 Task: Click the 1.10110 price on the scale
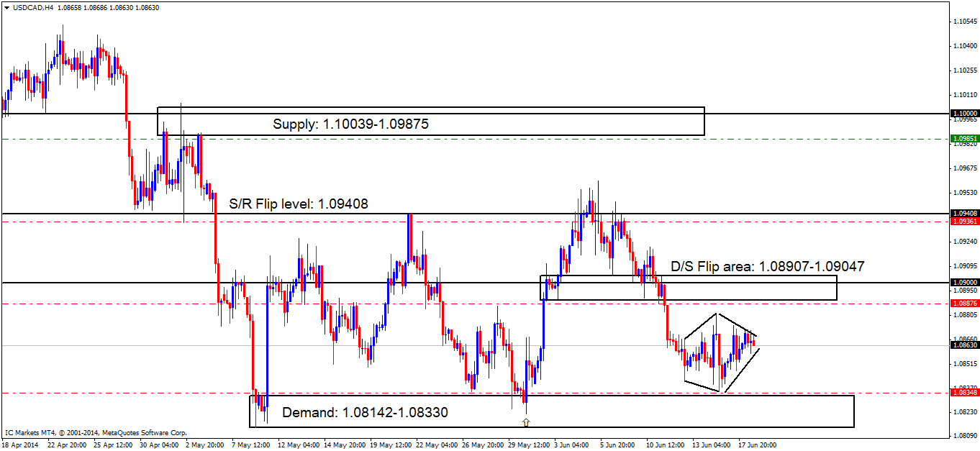point(965,95)
